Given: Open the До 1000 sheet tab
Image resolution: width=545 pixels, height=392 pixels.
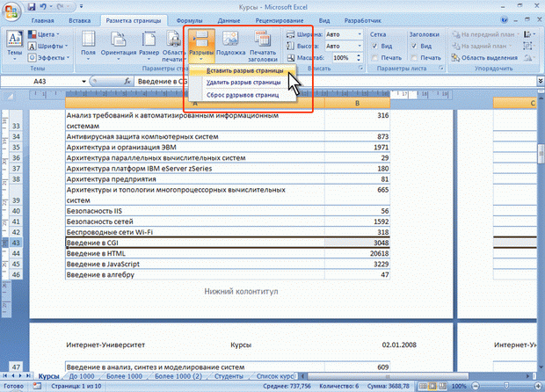Looking at the screenshot, I should 82,376.
